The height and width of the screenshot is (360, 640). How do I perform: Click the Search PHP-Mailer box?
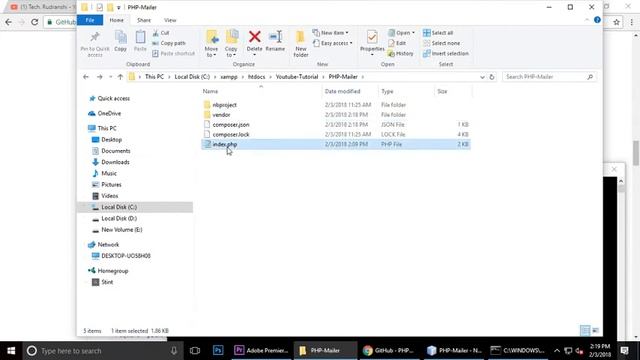[x=549, y=77]
